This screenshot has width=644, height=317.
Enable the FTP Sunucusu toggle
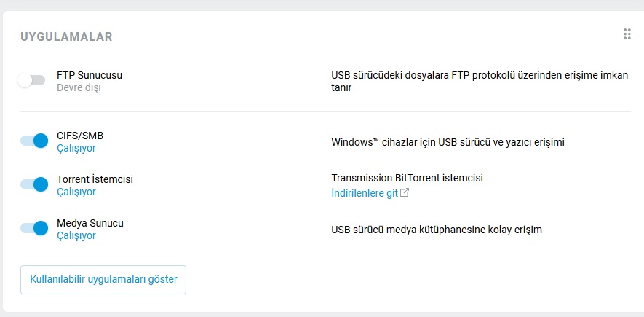pyautogui.click(x=31, y=81)
